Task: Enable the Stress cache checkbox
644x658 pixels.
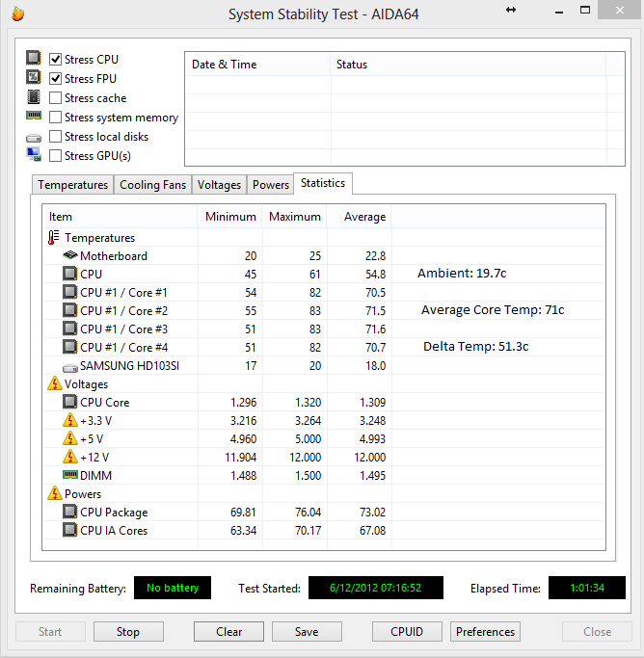Action: coord(55,97)
